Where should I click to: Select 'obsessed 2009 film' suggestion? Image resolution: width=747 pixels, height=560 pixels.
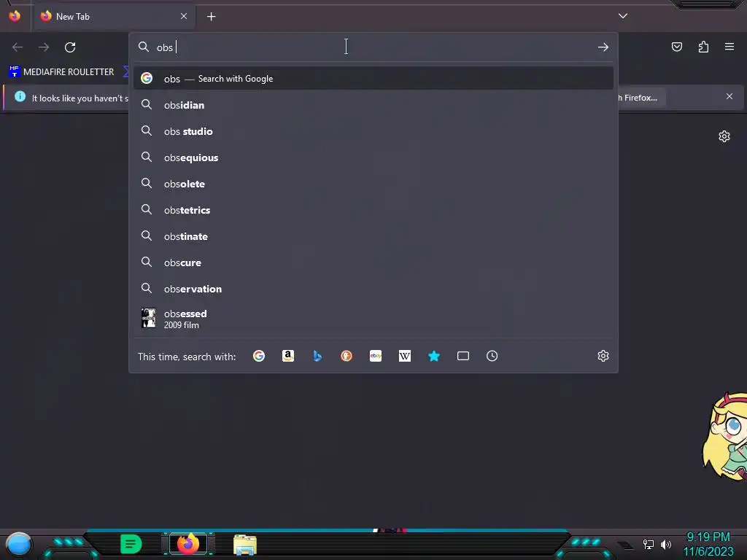pos(373,319)
